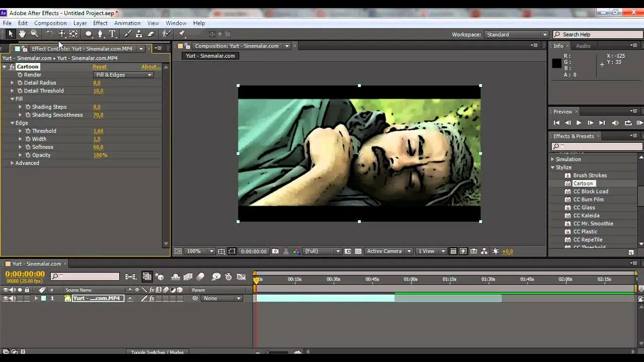Click Reset for Cartoon effect
This screenshot has width=644, height=362.
click(100, 67)
